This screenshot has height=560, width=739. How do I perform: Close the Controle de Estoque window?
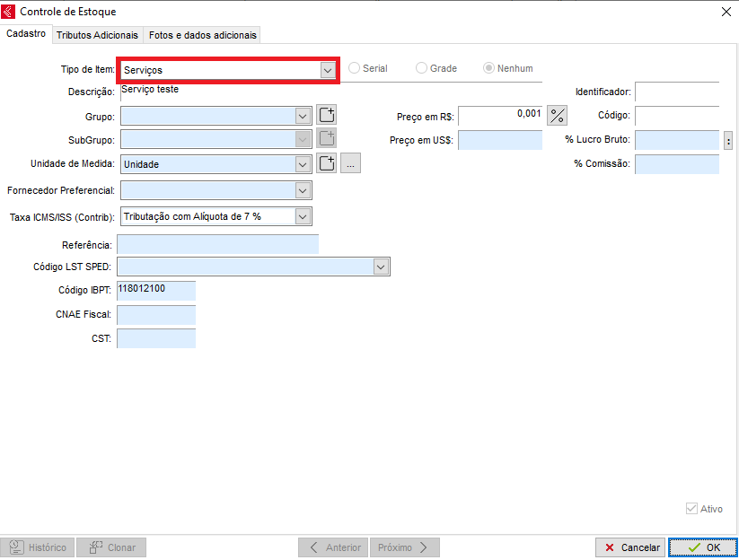(726, 12)
